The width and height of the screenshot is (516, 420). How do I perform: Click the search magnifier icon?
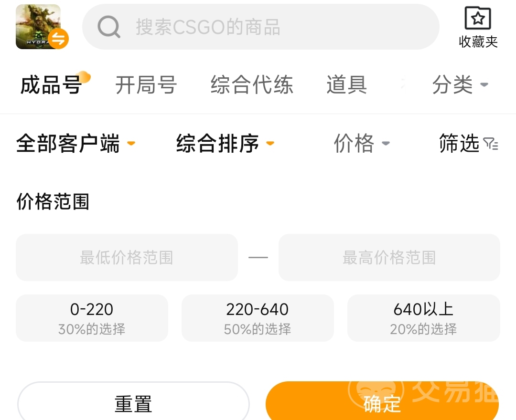109,27
